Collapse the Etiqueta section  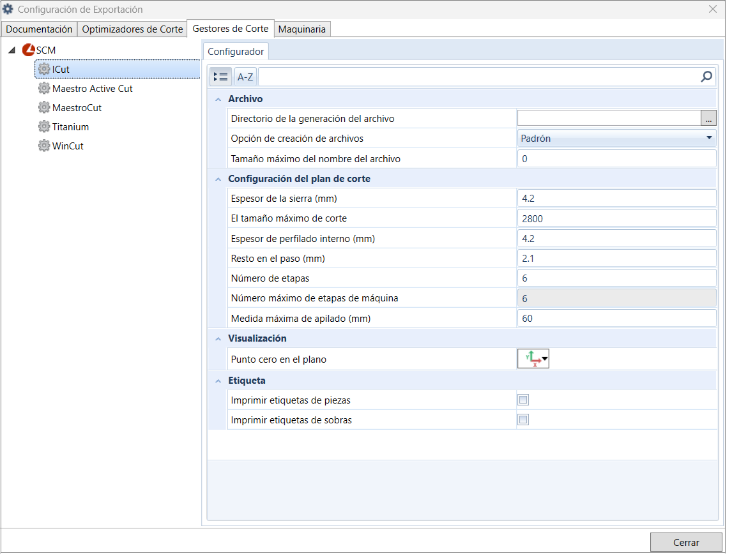point(218,381)
